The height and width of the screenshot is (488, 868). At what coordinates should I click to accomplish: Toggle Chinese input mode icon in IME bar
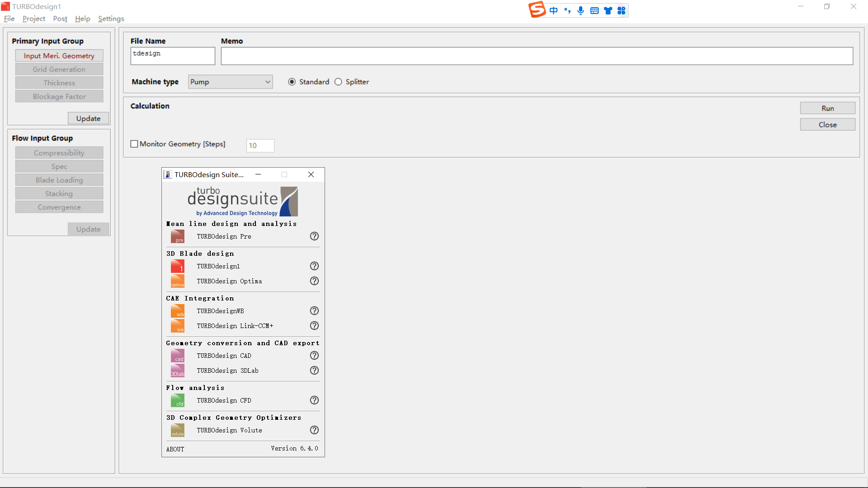pos(554,10)
